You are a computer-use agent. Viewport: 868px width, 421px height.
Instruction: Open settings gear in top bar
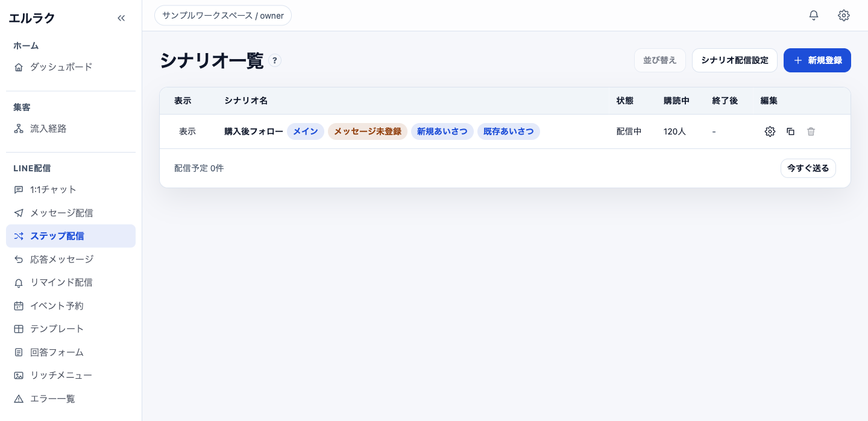844,16
